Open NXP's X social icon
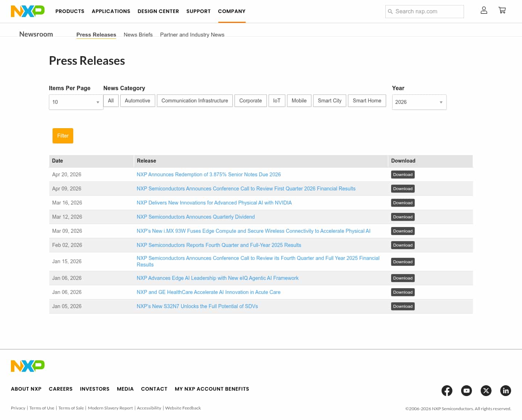 pyautogui.click(x=486, y=391)
